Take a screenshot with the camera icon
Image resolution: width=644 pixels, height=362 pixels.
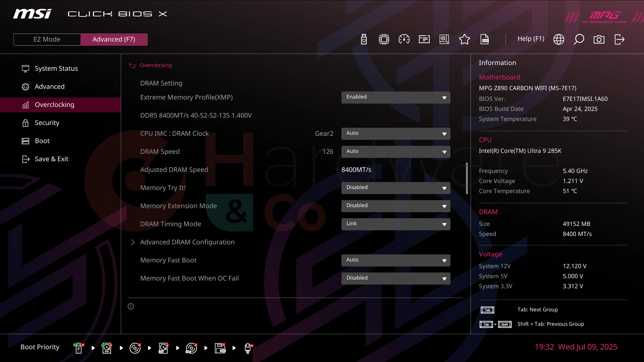pyautogui.click(x=599, y=40)
